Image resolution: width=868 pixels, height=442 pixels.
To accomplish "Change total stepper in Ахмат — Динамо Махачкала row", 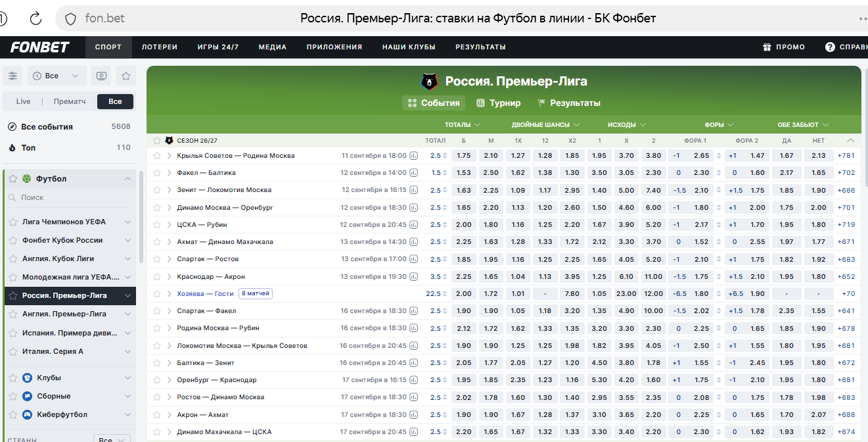I will [445, 242].
